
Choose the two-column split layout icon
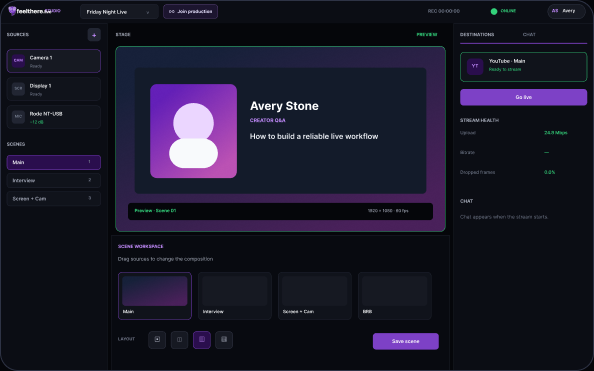pos(179,340)
